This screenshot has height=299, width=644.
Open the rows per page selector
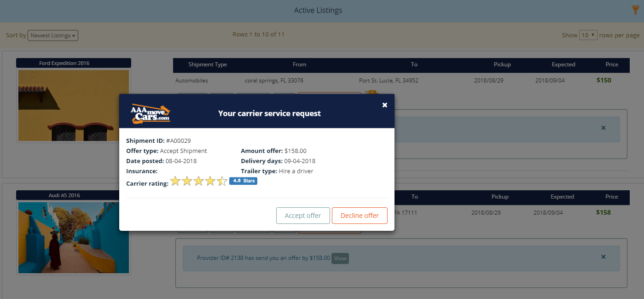pos(588,35)
